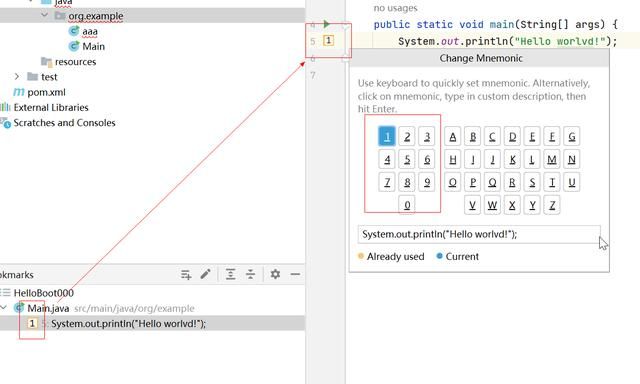Click the green Run gutter icon
This screenshot has height=384, width=640.
tap(327, 24)
